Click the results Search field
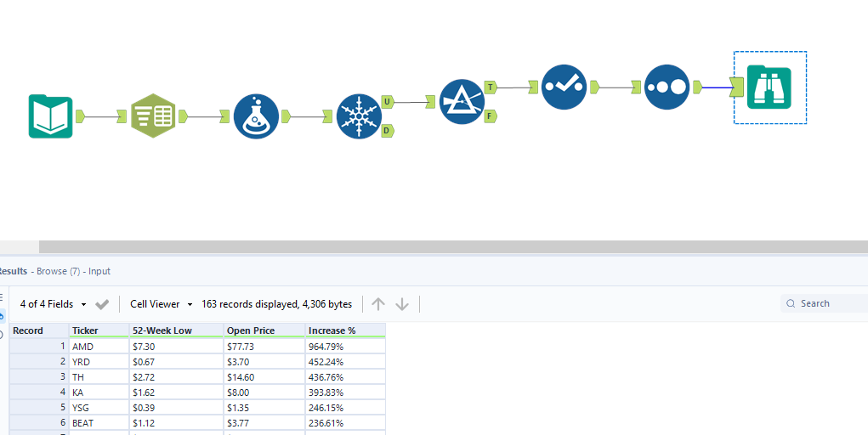The width and height of the screenshot is (868, 435). [x=829, y=303]
